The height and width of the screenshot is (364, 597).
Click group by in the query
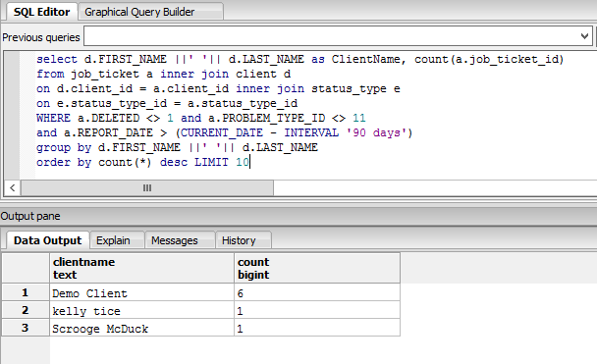(64, 147)
